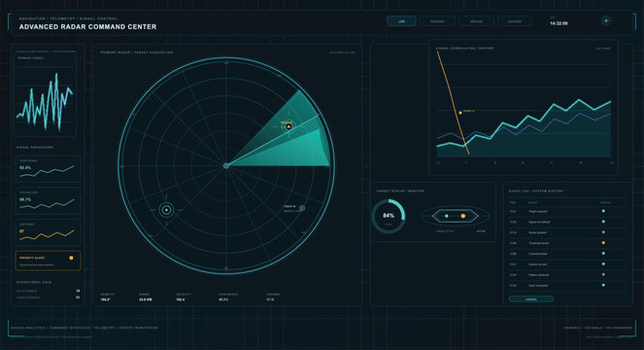
Task: Click the orange event marker on correlation chart
Action: 460,112
